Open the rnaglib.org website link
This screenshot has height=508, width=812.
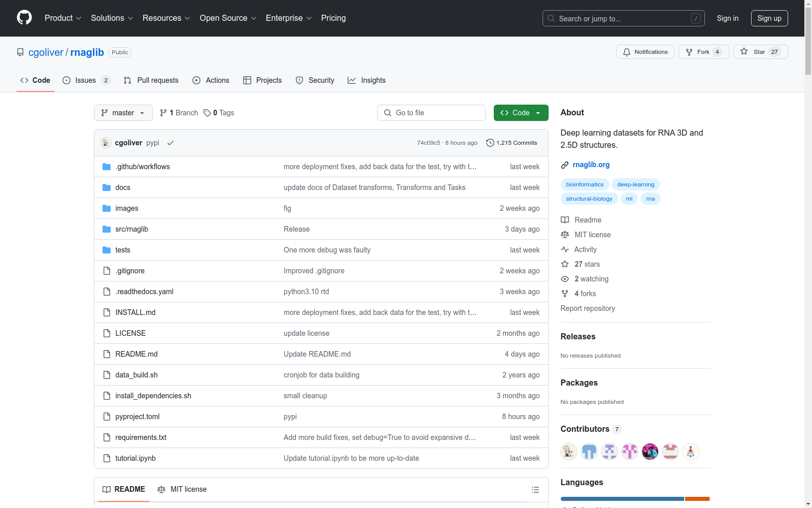(591, 165)
